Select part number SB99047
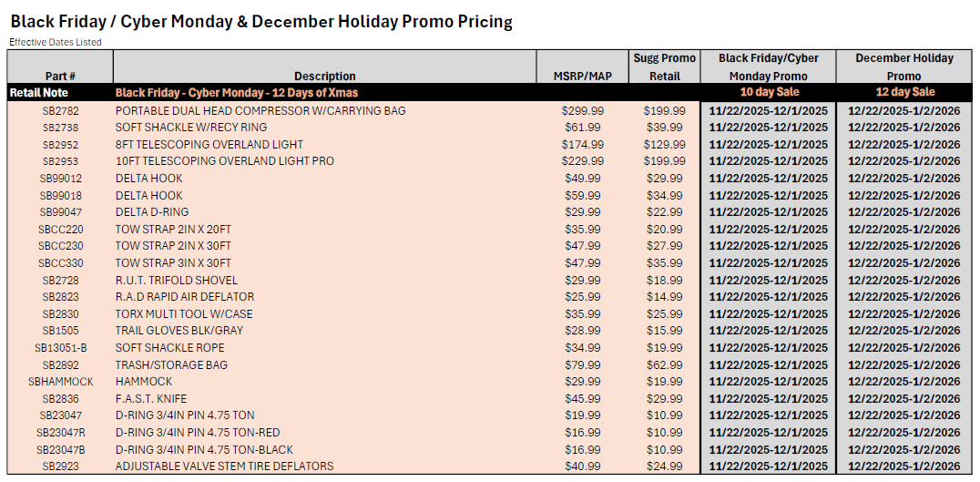The width and height of the screenshot is (980, 482). click(60, 212)
